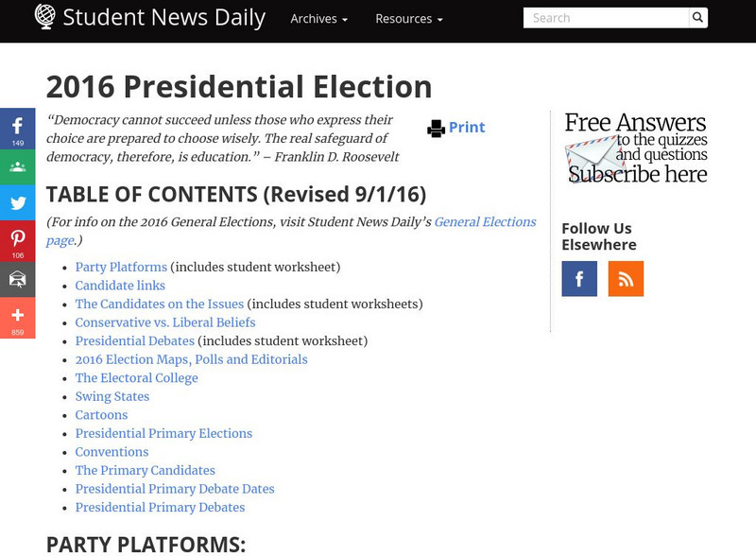Viewport: 756px width, 556px height.
Task: Share via the green Google Classroom icon
Action: (x=17, y=166)
